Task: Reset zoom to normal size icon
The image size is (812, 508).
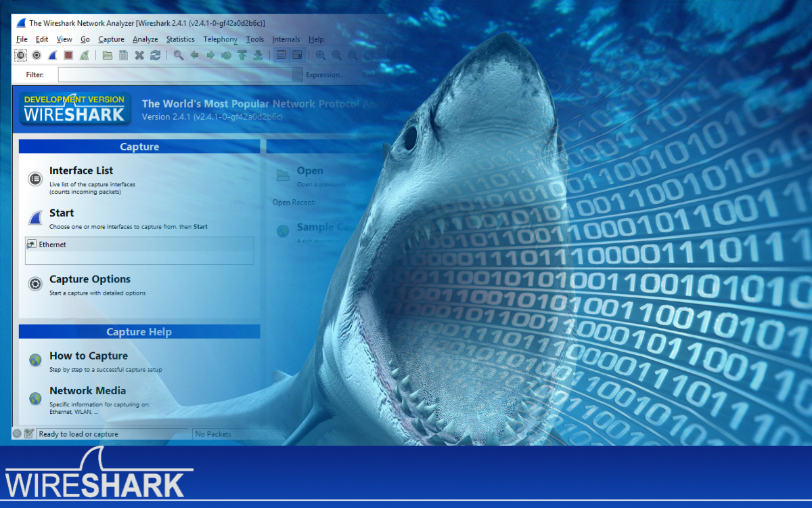Action: click(x=353, y=56)
